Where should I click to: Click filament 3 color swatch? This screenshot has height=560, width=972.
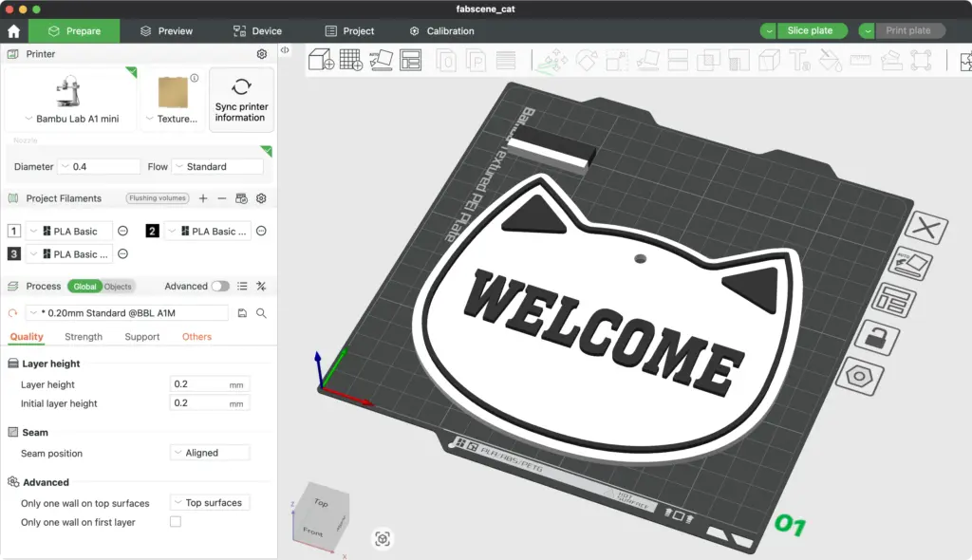point(13,254)
